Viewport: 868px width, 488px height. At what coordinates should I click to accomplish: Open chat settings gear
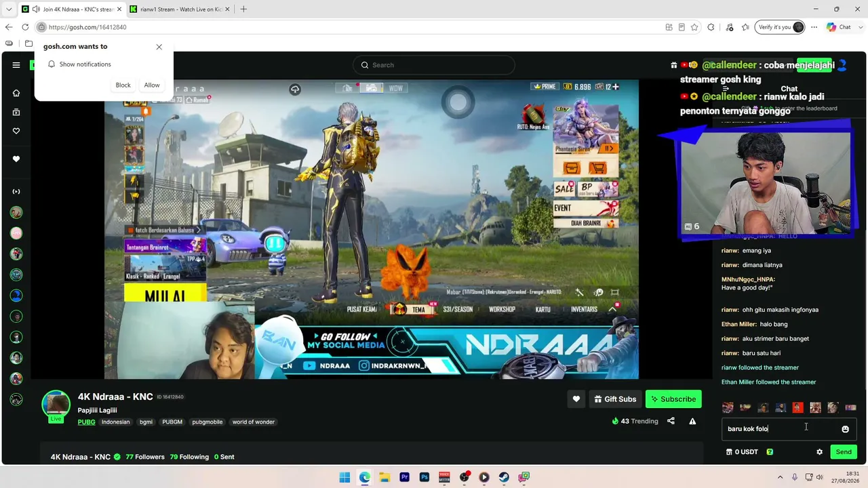(819, 452)
